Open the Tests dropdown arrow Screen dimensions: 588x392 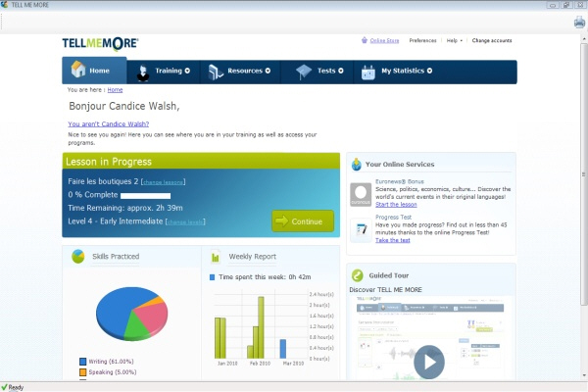(340, 71)
